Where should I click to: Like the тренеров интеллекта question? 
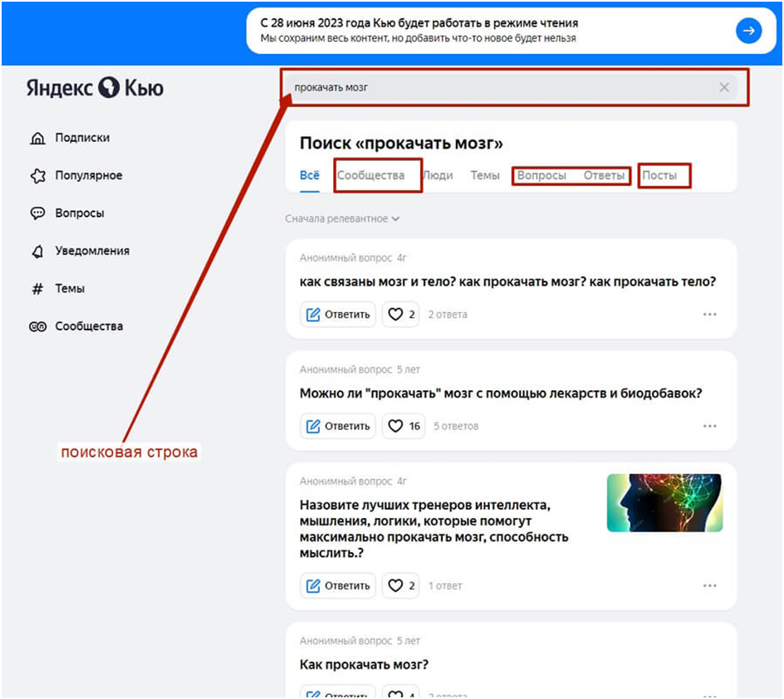click(x=401, y=585)
